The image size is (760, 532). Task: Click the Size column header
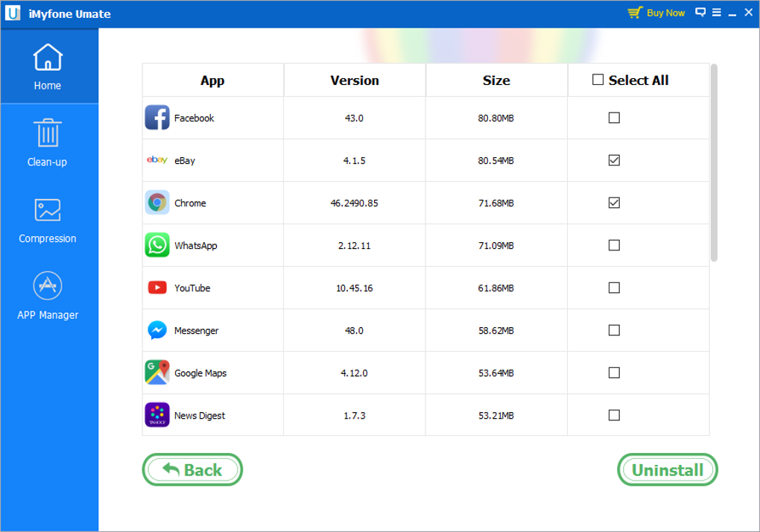tap(496, 80)
